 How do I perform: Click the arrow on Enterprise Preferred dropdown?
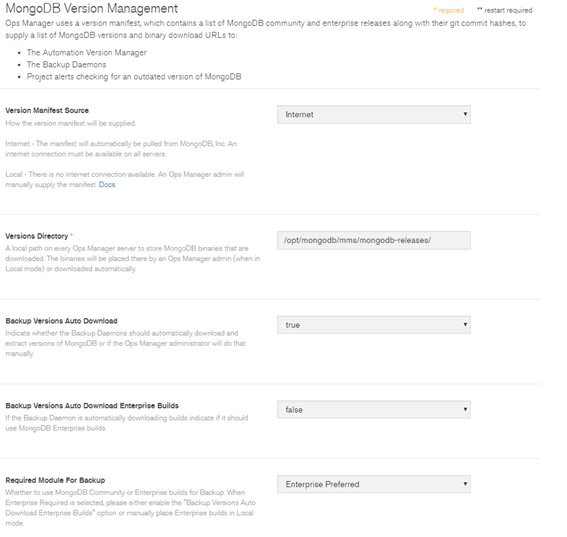coord(465,483)
